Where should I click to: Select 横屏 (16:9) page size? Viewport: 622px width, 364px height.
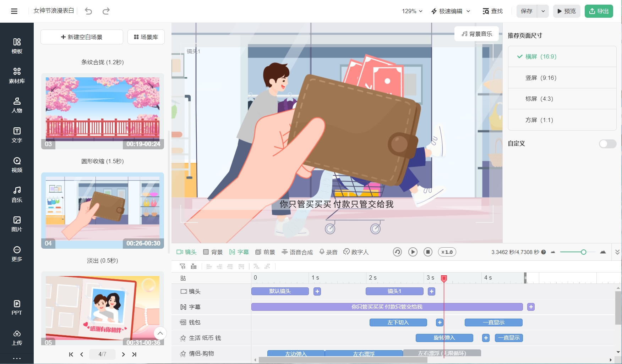pos(562,56)
